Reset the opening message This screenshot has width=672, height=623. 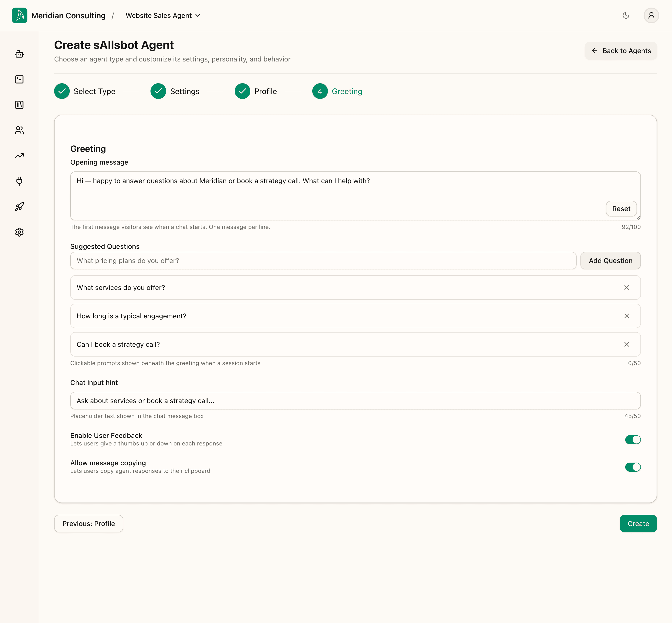pyautogui.click(x=621, y=209)
